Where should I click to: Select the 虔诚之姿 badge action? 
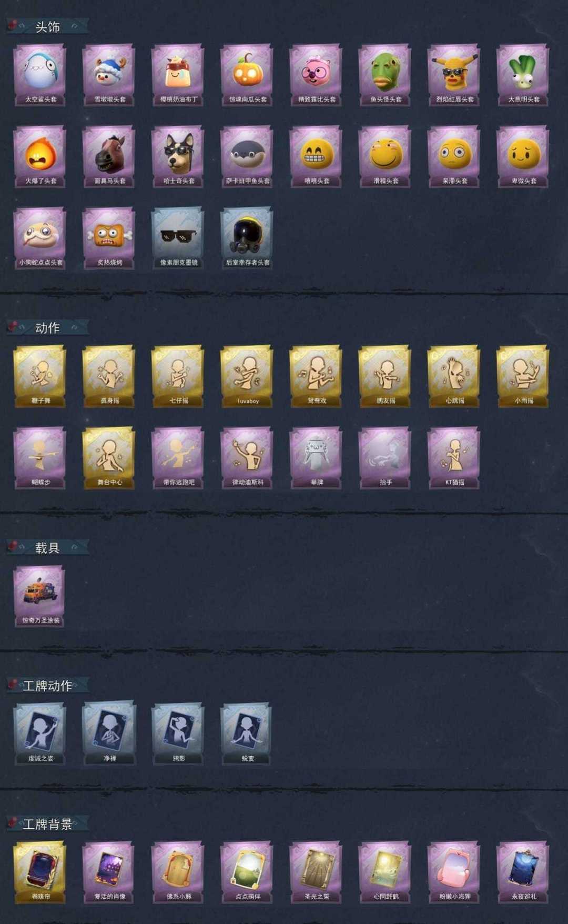coord(40,733)
